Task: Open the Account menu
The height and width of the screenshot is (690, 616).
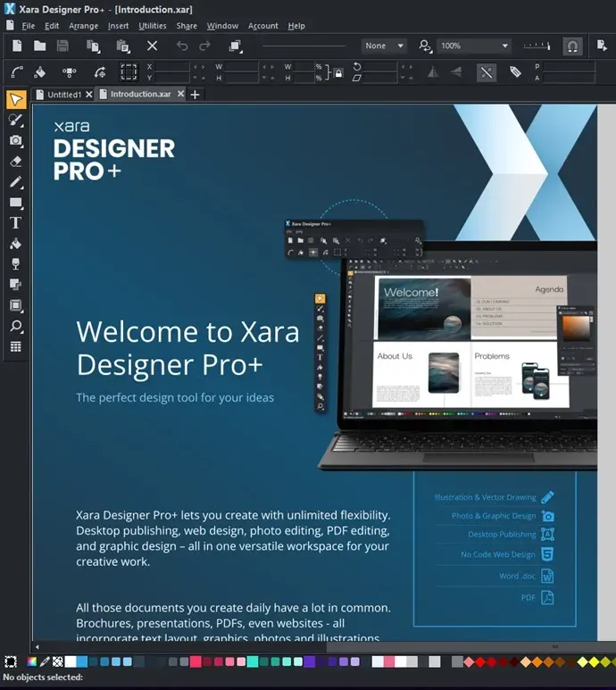Action: tap(263, 26)
